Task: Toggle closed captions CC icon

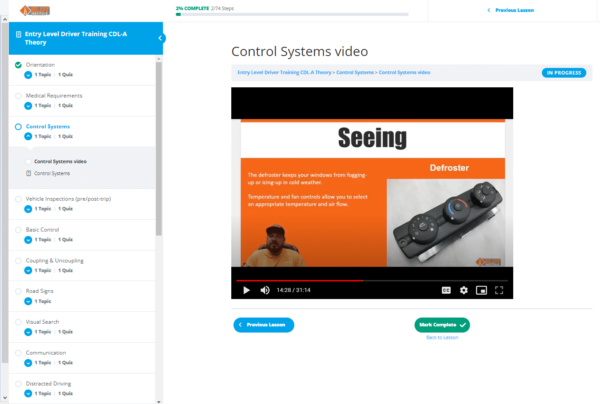Action: tap(446, 290)
